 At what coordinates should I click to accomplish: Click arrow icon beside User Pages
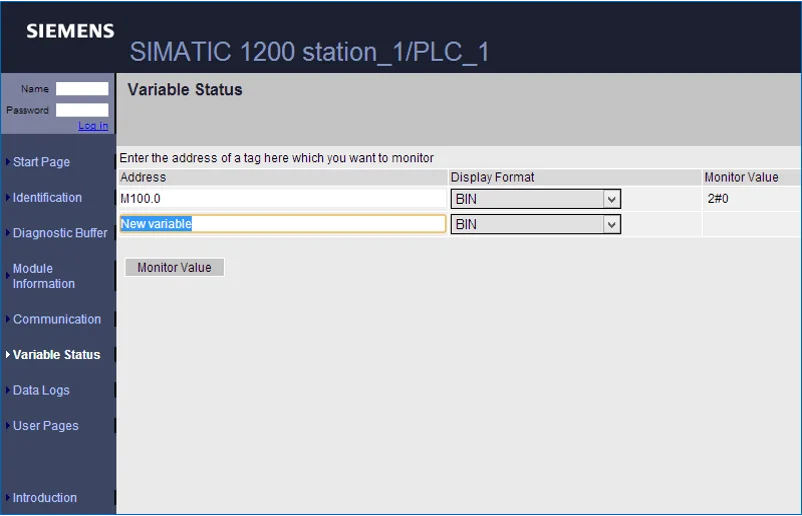[x=8, y=425]
